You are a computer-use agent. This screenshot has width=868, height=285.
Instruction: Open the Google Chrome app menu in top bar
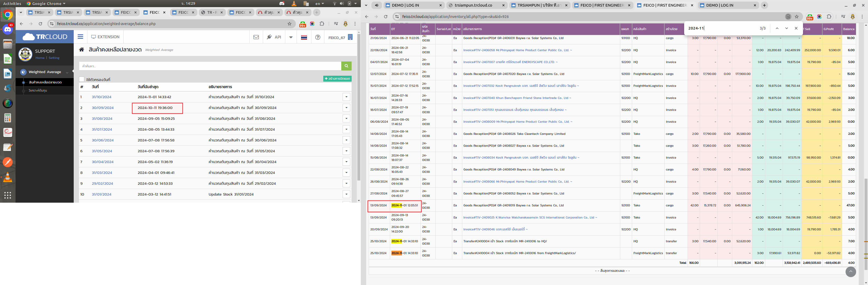coord(46,4)
